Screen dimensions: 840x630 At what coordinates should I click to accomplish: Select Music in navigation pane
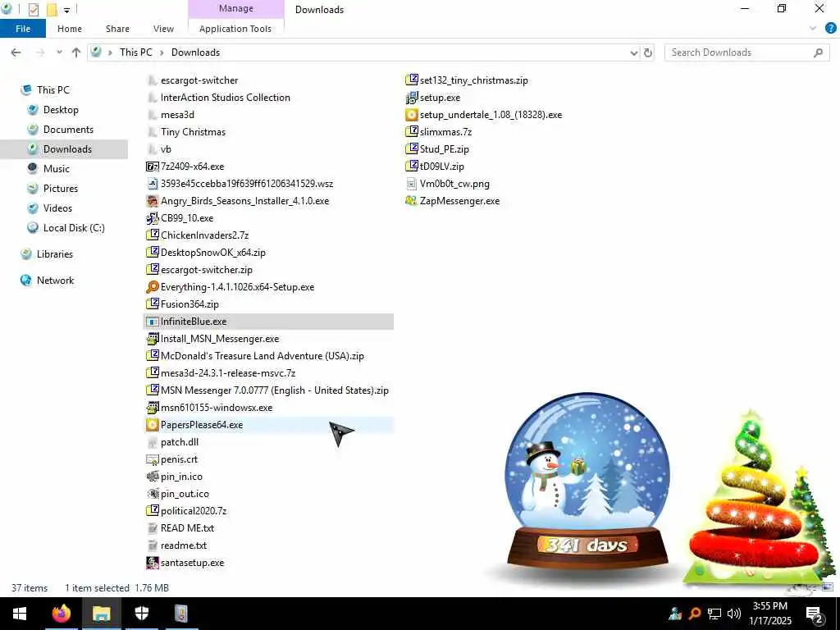point(57,169)
